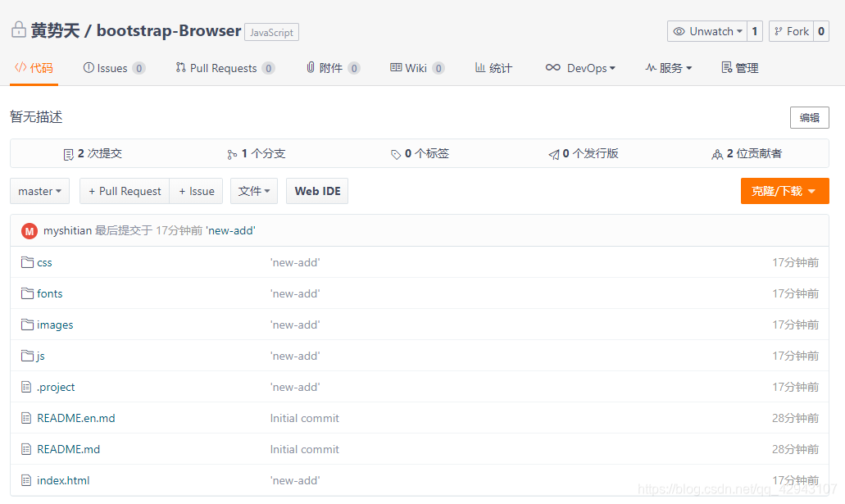Click 'new-add' commit message in index.html row
Screen dimensions: 845x504
pyautogui.click(x=295, y=480)
